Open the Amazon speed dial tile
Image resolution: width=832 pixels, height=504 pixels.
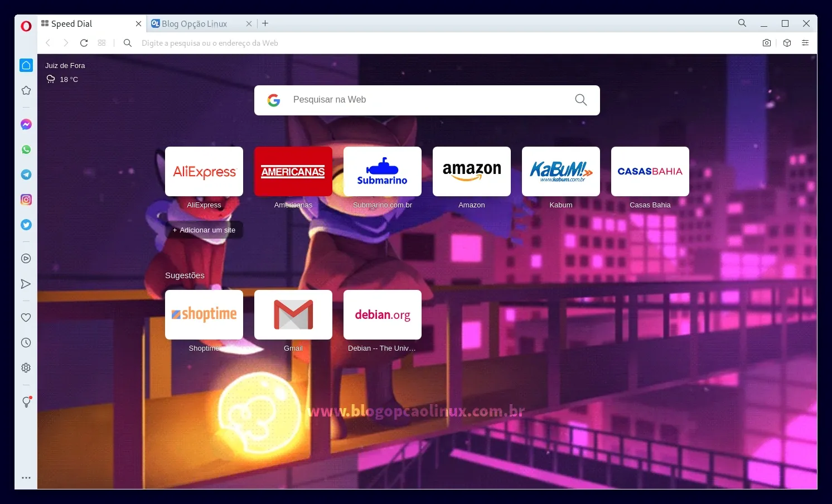472,172
